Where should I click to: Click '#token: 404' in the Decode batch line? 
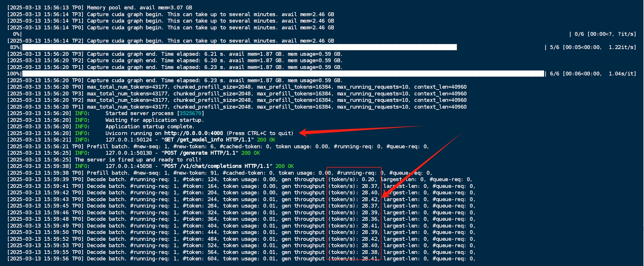[200, 226]
